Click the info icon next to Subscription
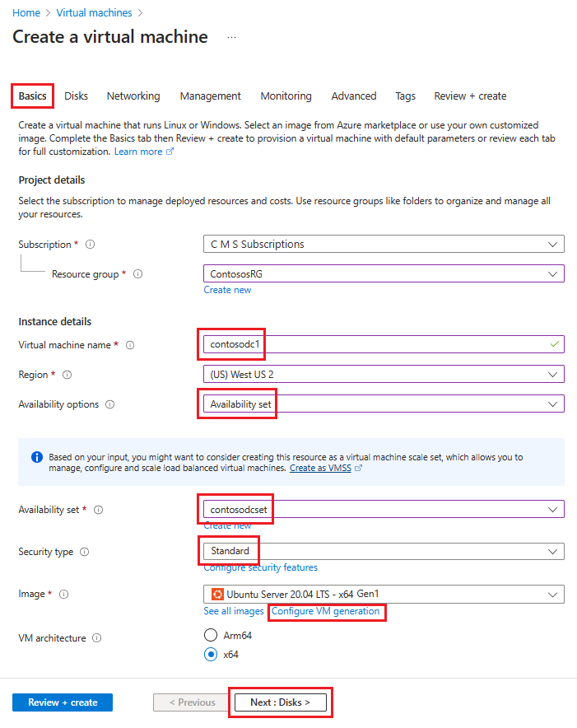 (91, 244)
